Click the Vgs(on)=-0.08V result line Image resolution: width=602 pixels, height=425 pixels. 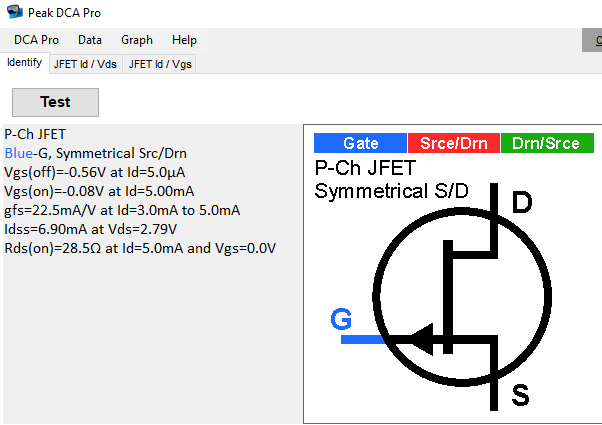(99, 191)
